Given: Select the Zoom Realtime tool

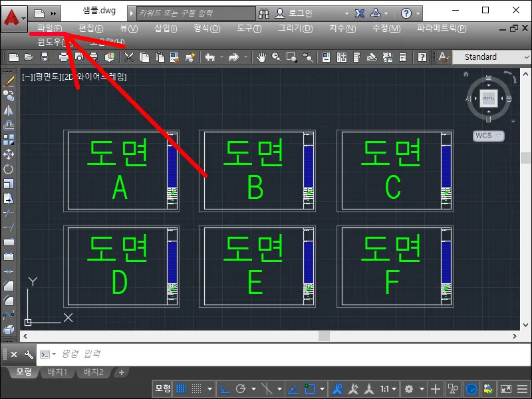Looking at the screenshot, I should click(x=276, y=57).
